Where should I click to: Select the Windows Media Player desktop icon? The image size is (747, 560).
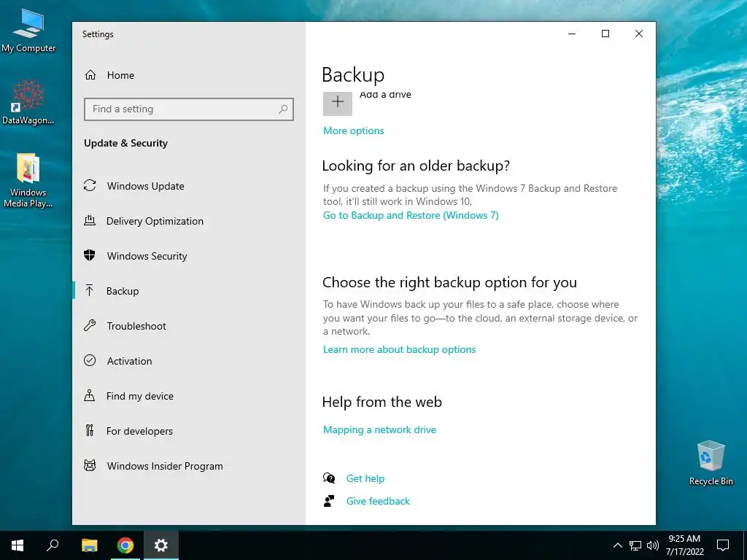[x=28, y=181]
